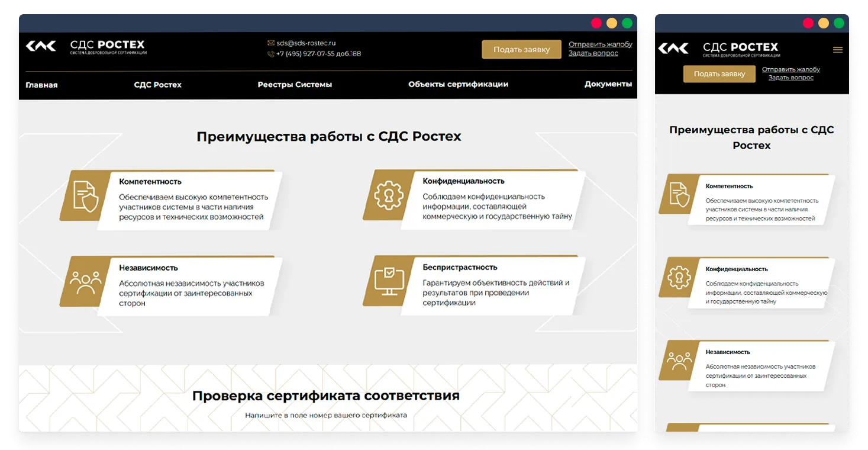This screenshot has height=450, width=868.
Task: Click the people Независимость icon in desktop view
Action: click(x=85, y=282)
